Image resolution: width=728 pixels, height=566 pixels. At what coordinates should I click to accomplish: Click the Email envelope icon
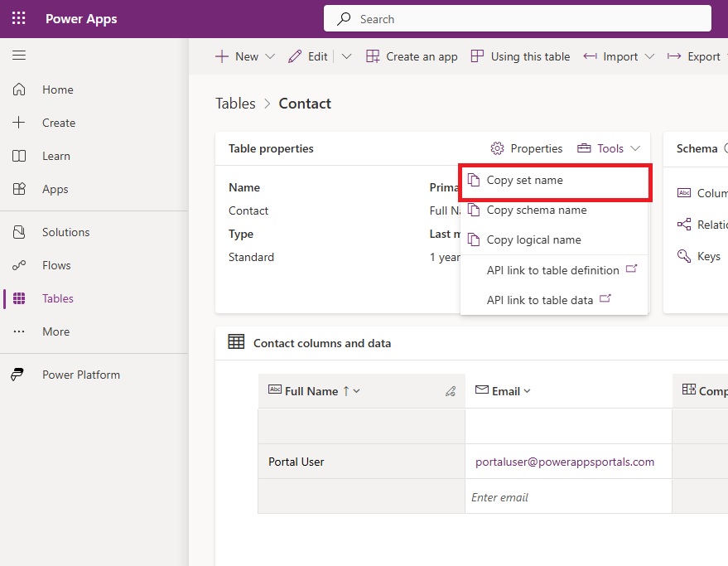pos(482,389)
